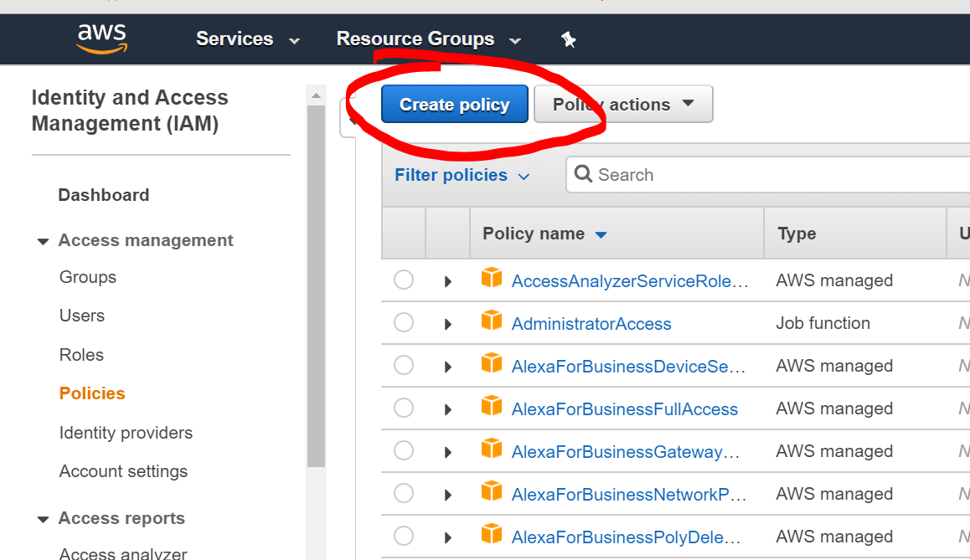Select the AdministratorAccess radio button
Viewport: 970px width, 560px height.
(x=404, y=323)
